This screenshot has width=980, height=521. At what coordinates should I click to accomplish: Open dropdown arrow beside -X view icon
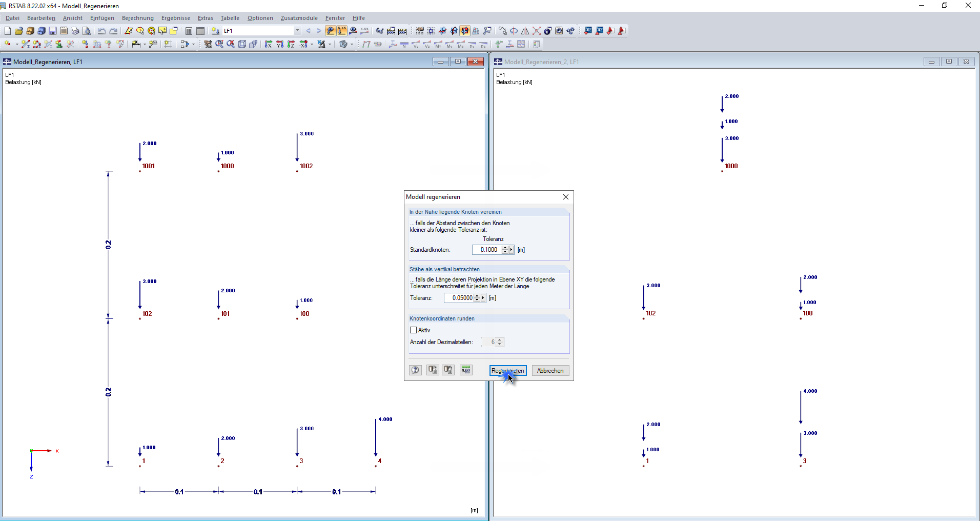point(312,44)
